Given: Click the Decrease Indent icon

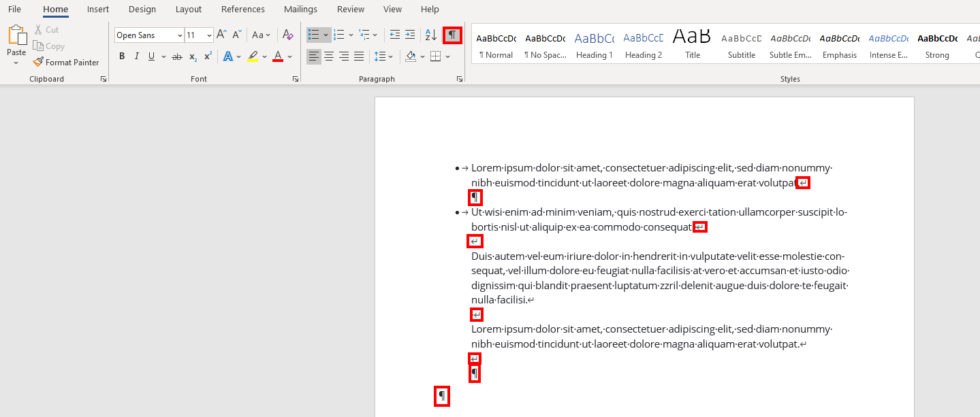Looking at the screenshot, I should click(x=395, y=35).
